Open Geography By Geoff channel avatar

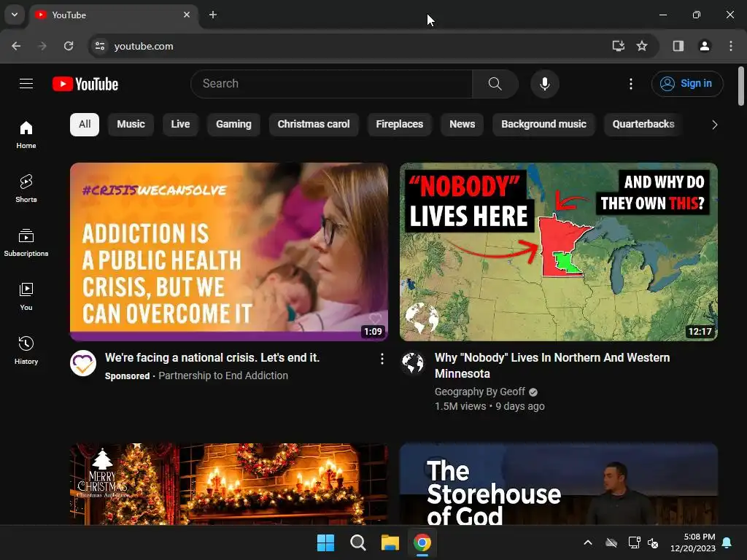[413, 363]
